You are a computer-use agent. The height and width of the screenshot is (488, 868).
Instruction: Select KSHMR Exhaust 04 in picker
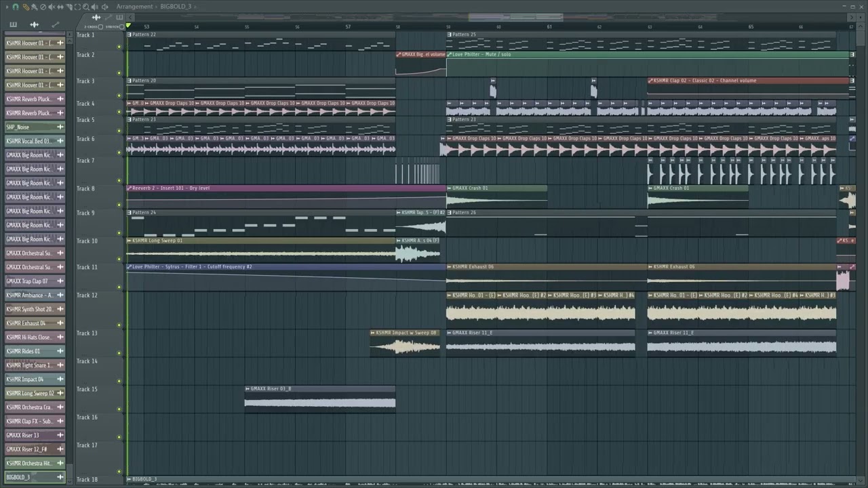click(35, 323)
